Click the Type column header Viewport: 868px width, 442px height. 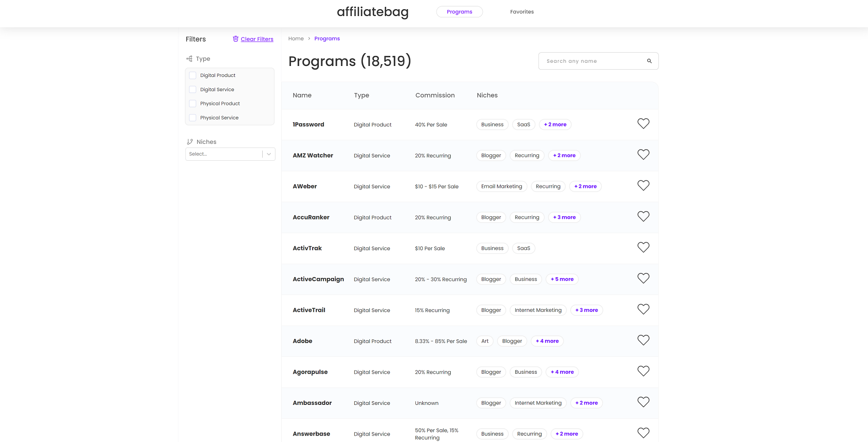(x=361, y=95)
